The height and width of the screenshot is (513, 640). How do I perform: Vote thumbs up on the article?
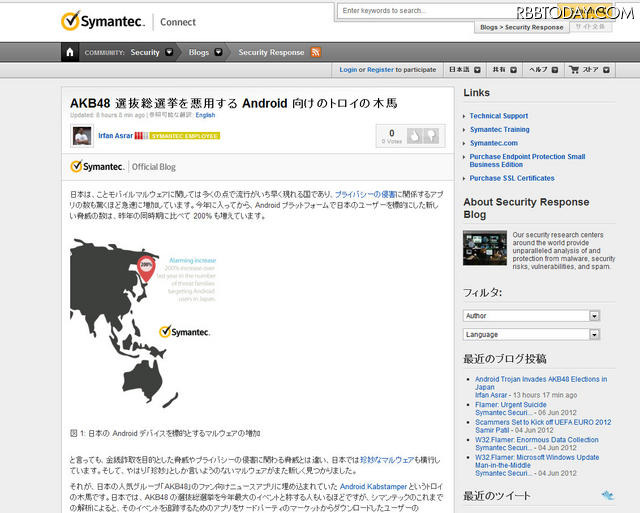[414, 136]
